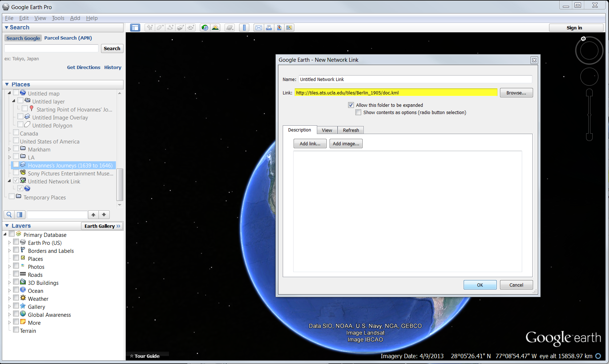
Task: Click the Add link... button
Action: (310, 143)
